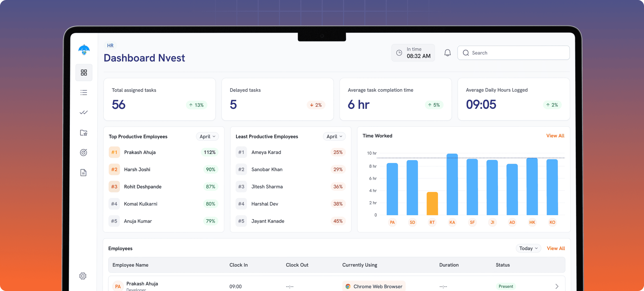Click the dashboard grid icon in the sidebar
This screenshot has height=291, width=644.
tap(84, 72)
